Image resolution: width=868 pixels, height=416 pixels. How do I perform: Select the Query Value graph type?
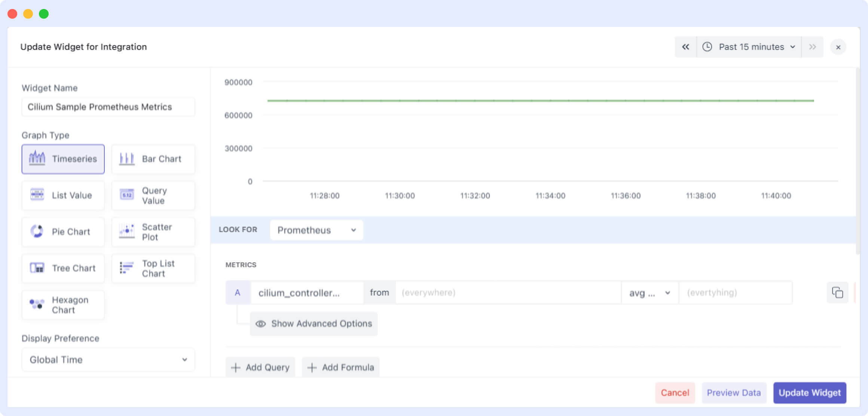[x=153, y=195]
